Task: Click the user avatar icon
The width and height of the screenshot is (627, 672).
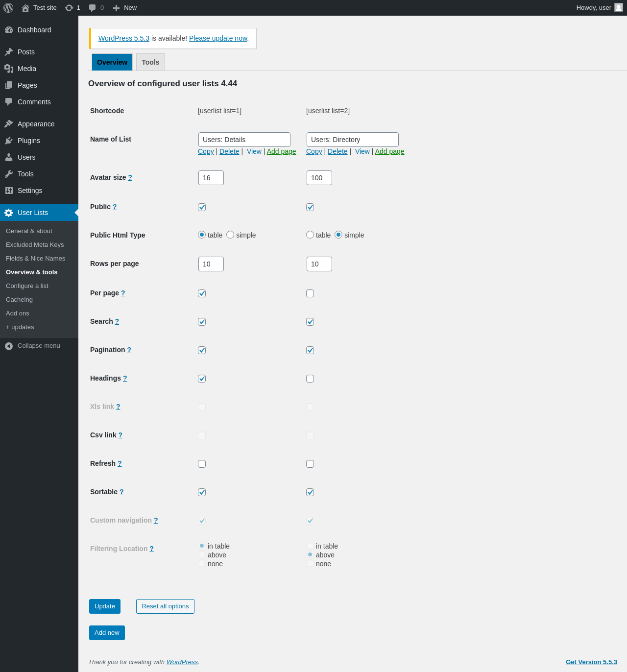Action: click(619, 7)
